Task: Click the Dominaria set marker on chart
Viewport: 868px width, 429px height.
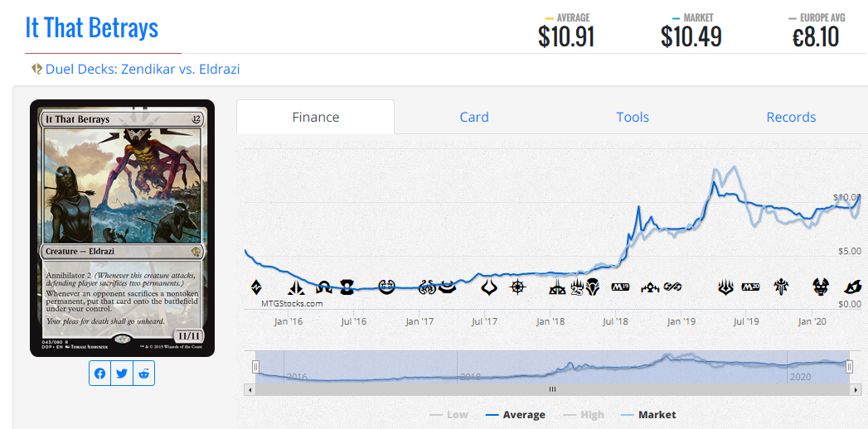Action: (x=592, y=287)
